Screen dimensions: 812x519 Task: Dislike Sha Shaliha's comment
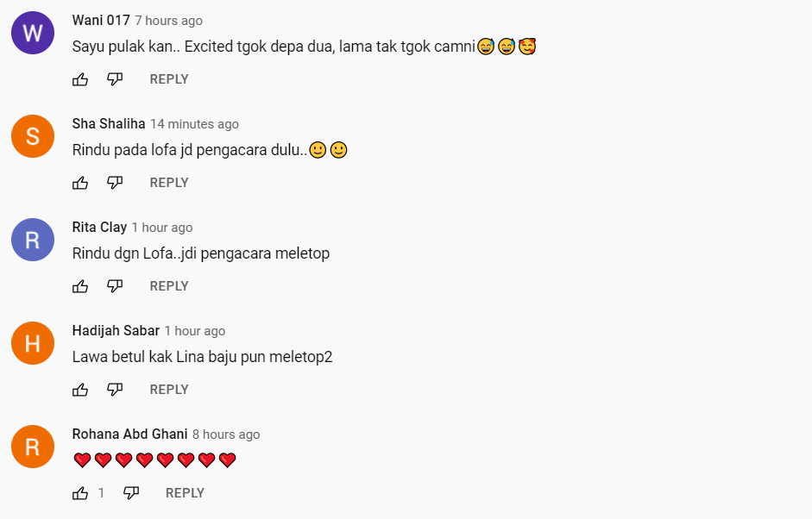pyautogui.click(x=115, y=183)
